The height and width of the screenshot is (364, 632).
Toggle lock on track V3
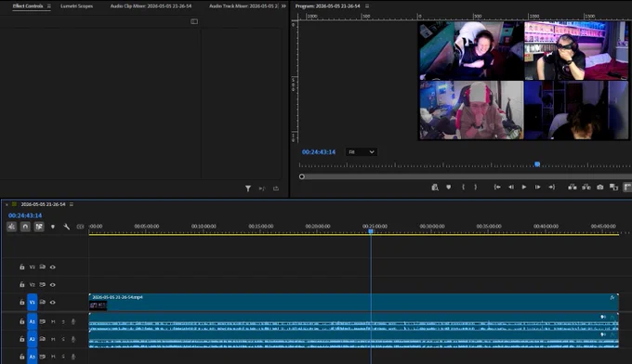pyautogui.click(x=21, y=266)
